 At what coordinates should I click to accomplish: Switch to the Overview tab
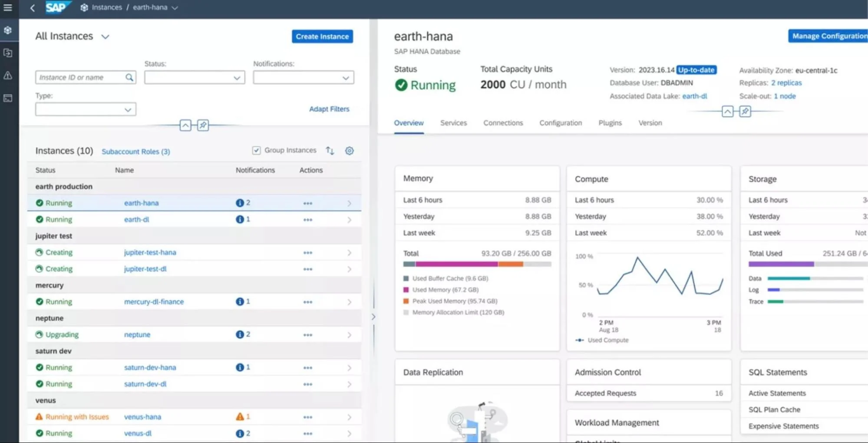click(x=409, y=123)
